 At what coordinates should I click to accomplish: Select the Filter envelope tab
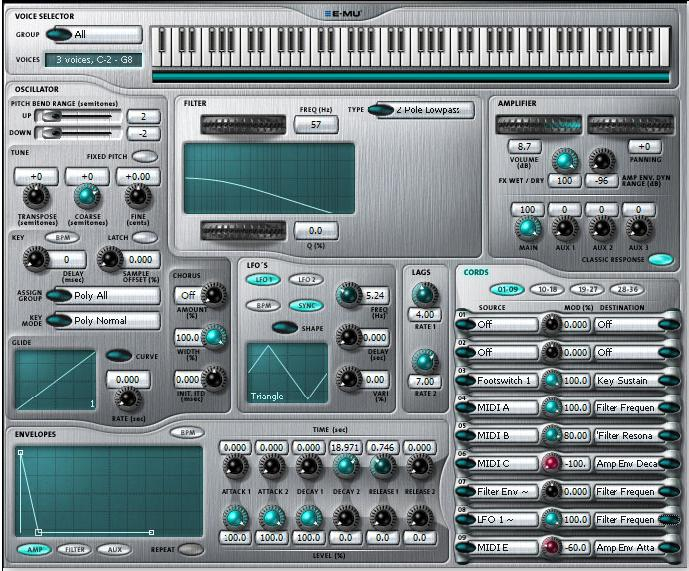73,549
